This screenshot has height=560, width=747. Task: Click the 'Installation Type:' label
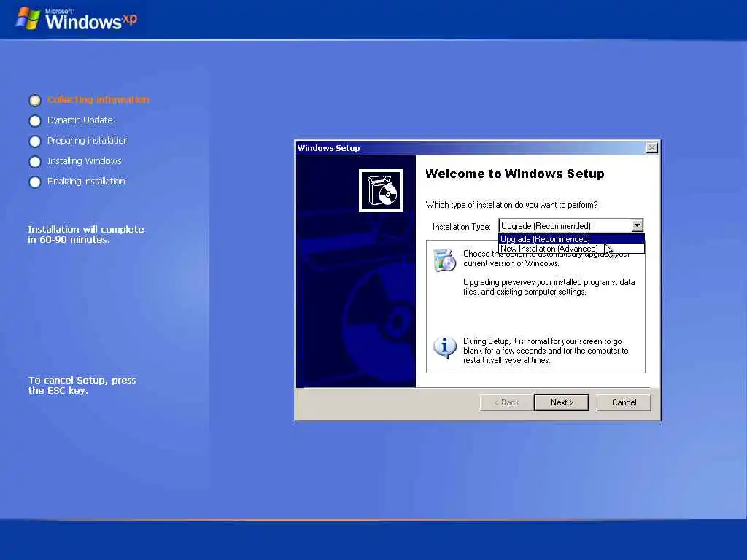(461, 227)
